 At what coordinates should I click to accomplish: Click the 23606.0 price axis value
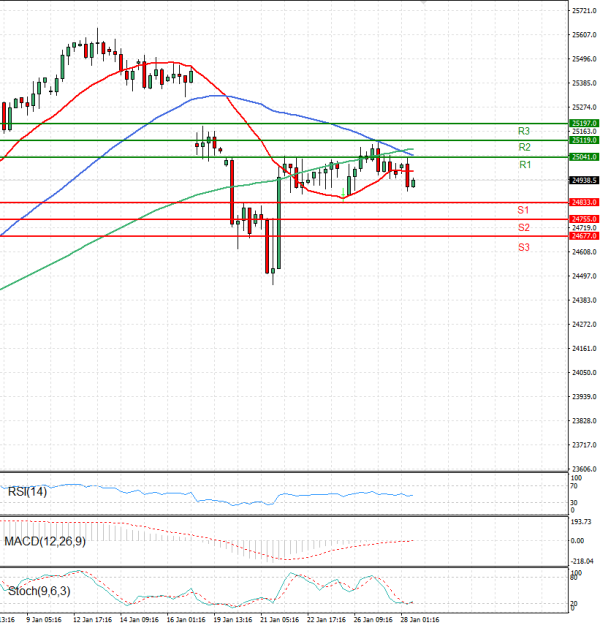pyautogui.click(x=584, y=469)
